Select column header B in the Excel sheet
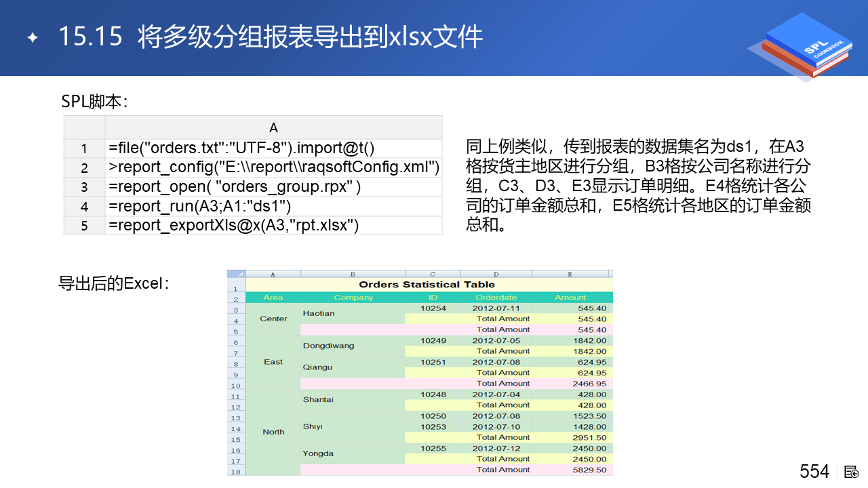 point(353,274)
